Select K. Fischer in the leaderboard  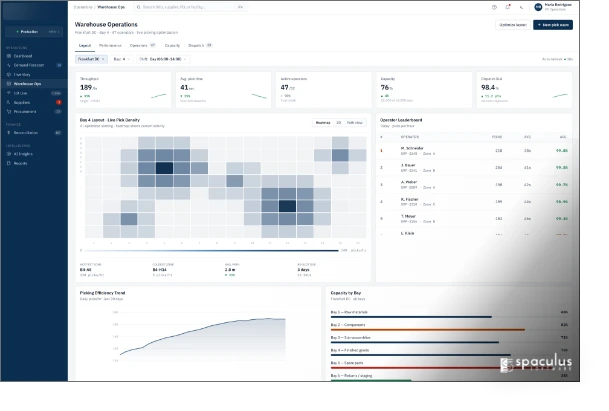[473, 202]
